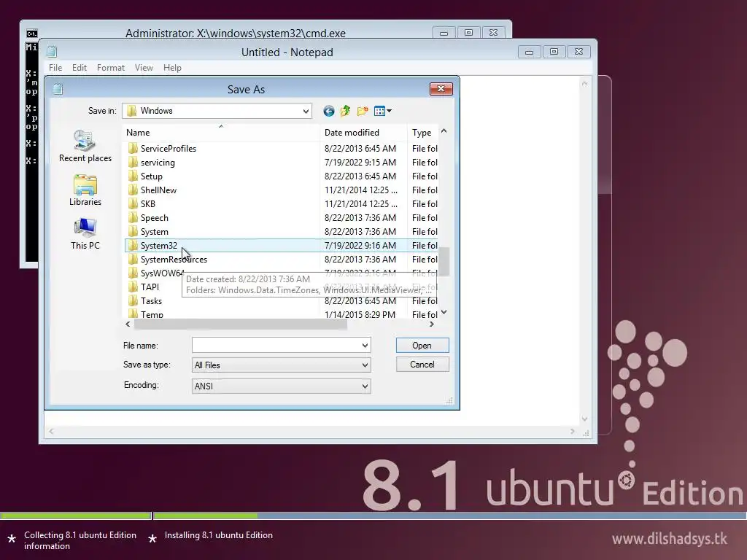This screenshot has height=560, width=747.
Task: Select the SKB folder
Action: pyautogui.click(x=148, y=204)
